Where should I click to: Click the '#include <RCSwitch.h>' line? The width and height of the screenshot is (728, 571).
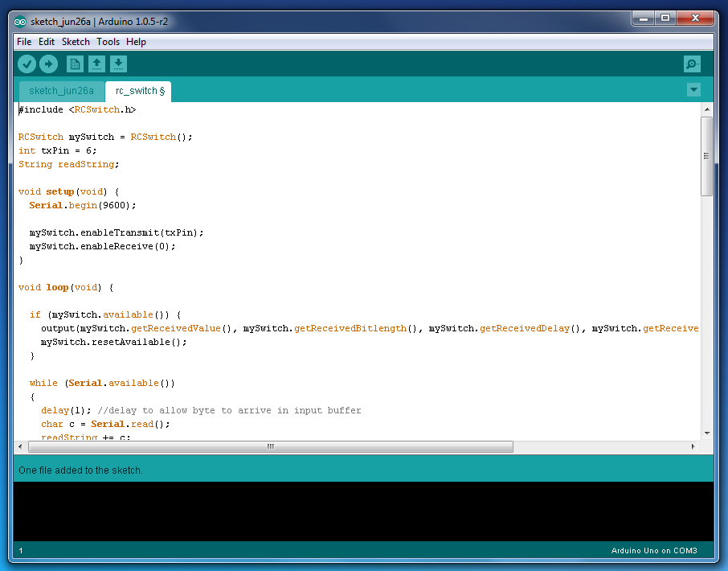[77, 109]
